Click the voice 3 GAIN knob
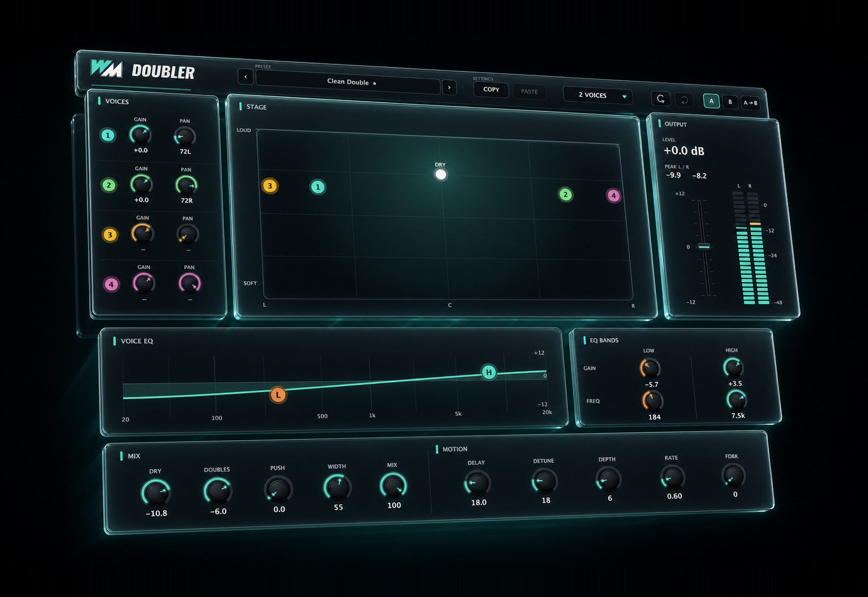 143,233
